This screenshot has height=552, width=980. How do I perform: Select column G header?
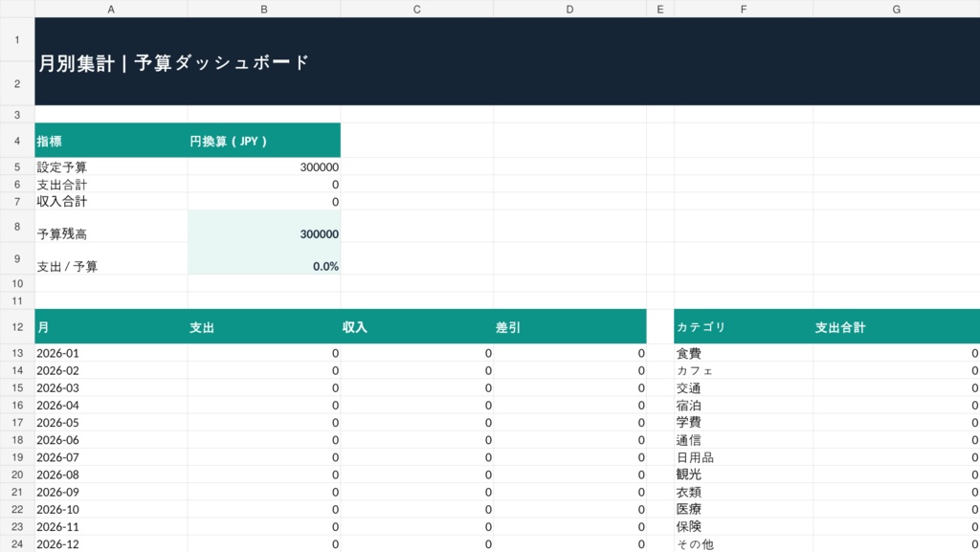point(896,9)
